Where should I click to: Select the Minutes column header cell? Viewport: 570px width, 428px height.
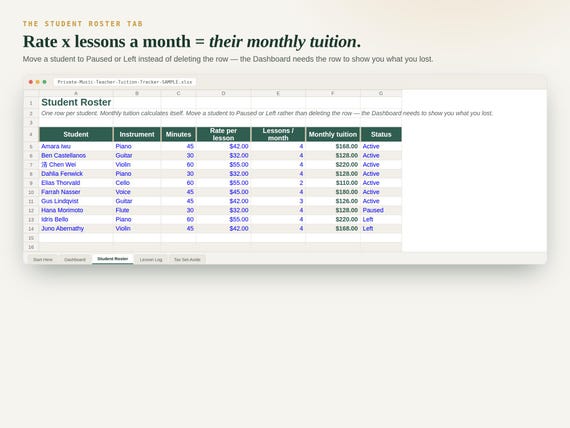(x=178, y=134)
